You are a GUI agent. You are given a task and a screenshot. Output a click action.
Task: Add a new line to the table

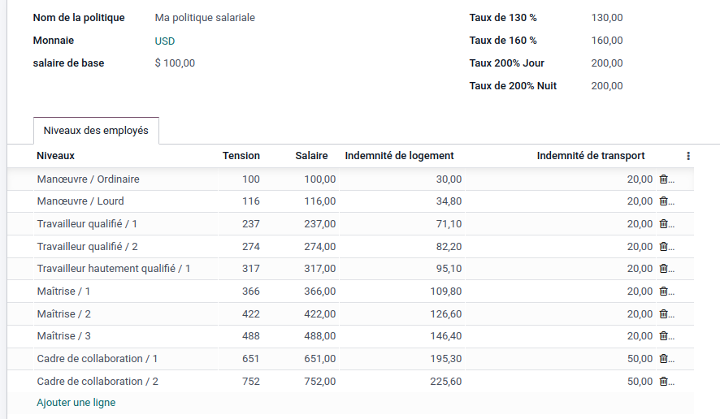[76, 402]
